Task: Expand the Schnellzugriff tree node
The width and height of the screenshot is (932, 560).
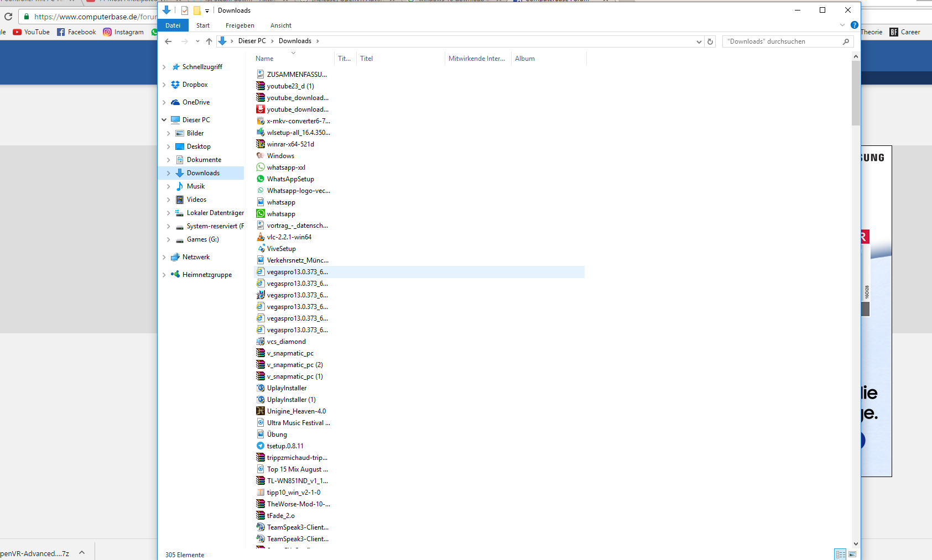Action: point(164,67)
